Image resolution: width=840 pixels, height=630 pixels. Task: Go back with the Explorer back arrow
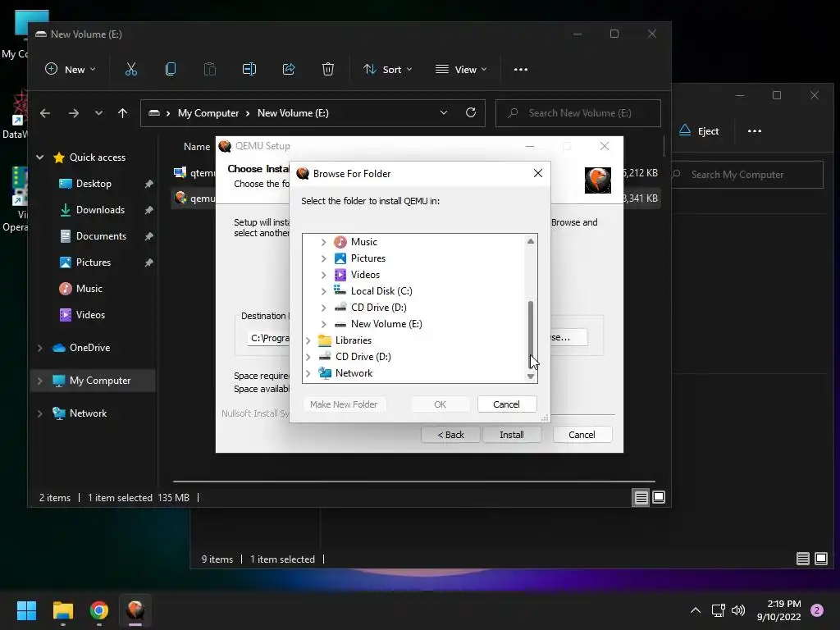[x=45, y=113]
